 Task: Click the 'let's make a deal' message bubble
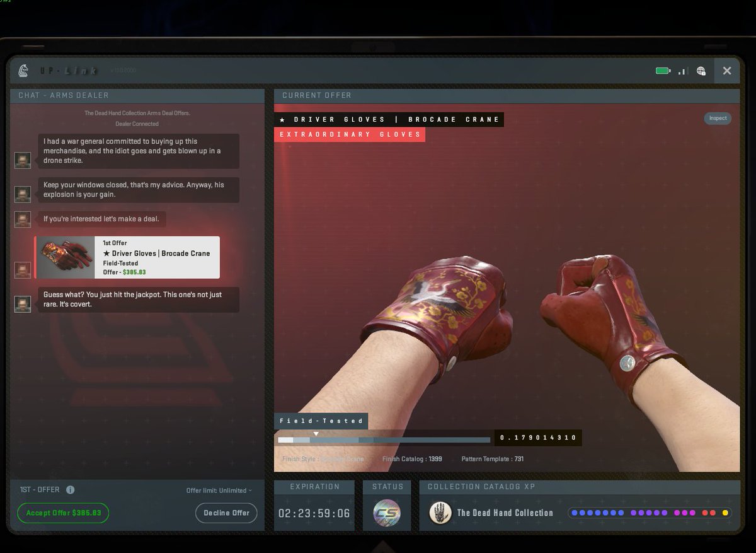102,219
